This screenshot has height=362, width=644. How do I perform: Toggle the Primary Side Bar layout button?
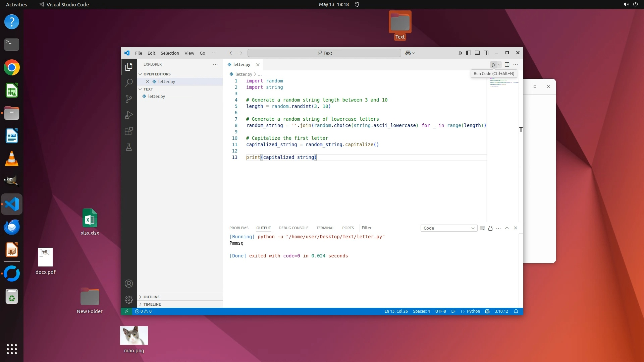pyautogui.click(x=469, y=53)
